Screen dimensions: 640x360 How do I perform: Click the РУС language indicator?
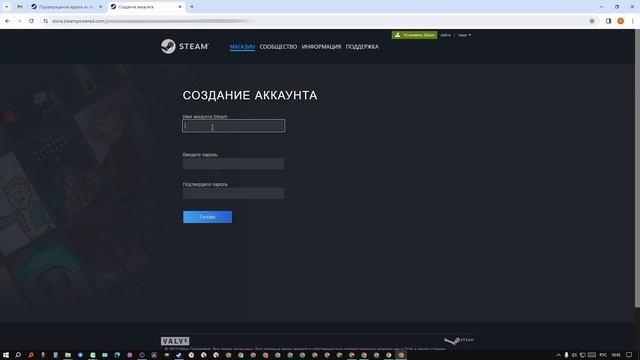[603, 355]
